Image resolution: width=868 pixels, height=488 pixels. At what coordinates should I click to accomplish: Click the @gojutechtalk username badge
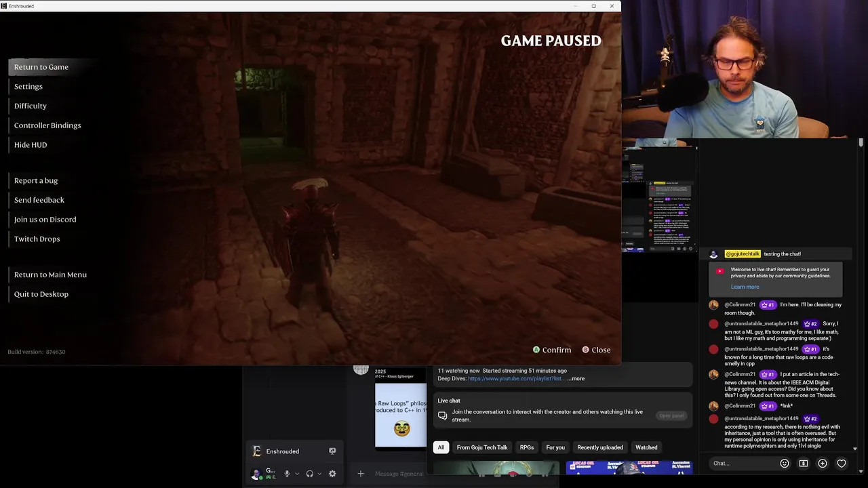[x=743, y=254]
